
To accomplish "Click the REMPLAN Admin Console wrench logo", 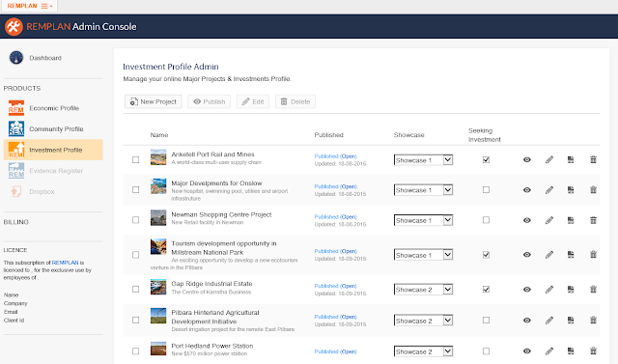I will (14, 27).
